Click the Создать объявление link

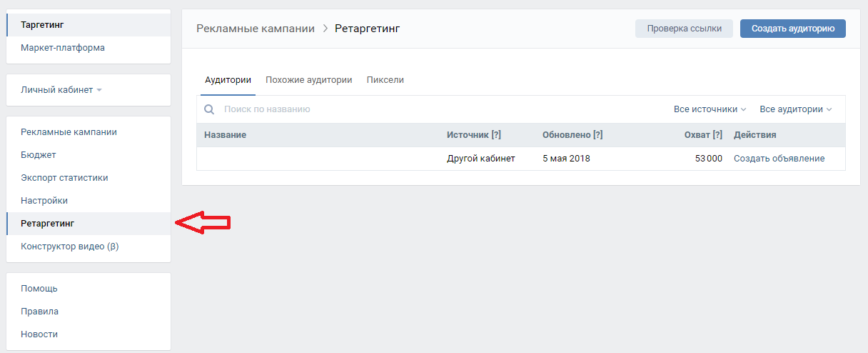coord(779,159)
